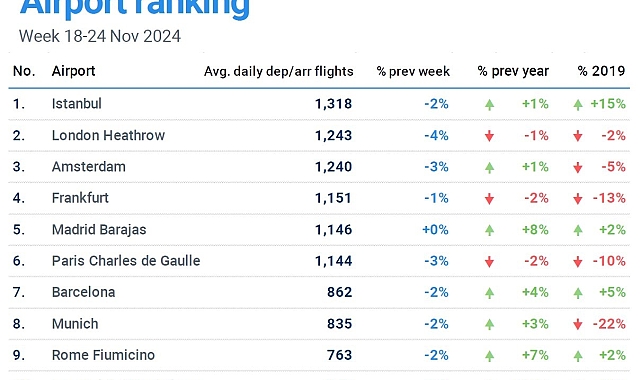Click the Munich flights value 835
This screenshot has width=641, height=380.
click(x=339, y=324)
